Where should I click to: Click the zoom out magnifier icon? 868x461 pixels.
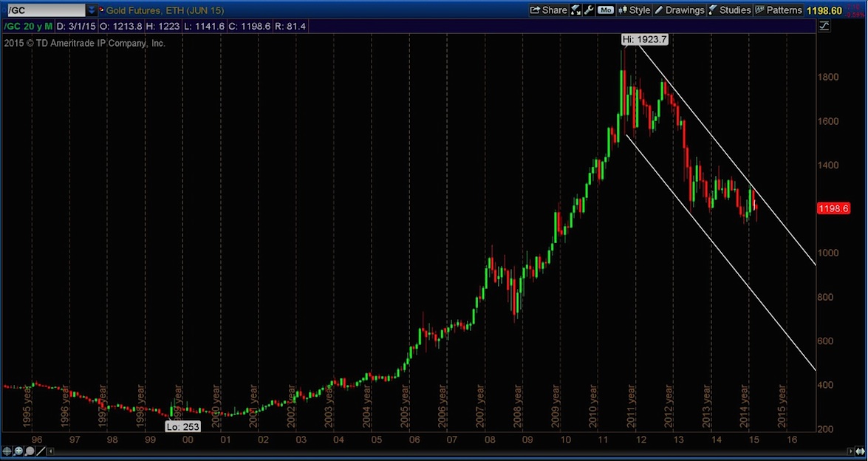coord(30,451)
